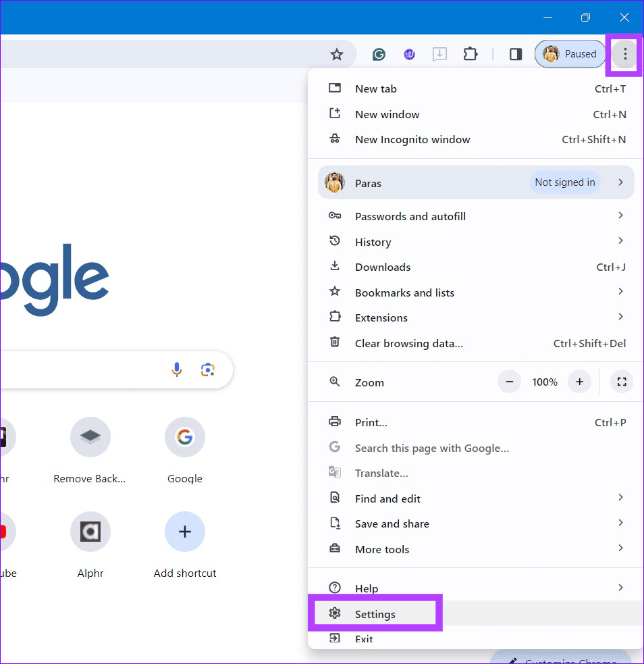Click the trash icon beside Clear browsing data
Viewport: 644px width, 664px height.
(335, 342)
